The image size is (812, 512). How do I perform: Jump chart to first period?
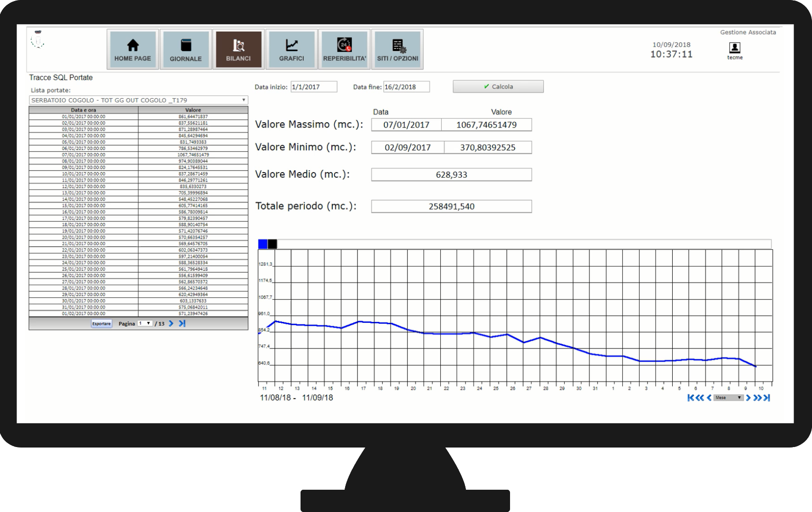[x=690, y=398]
